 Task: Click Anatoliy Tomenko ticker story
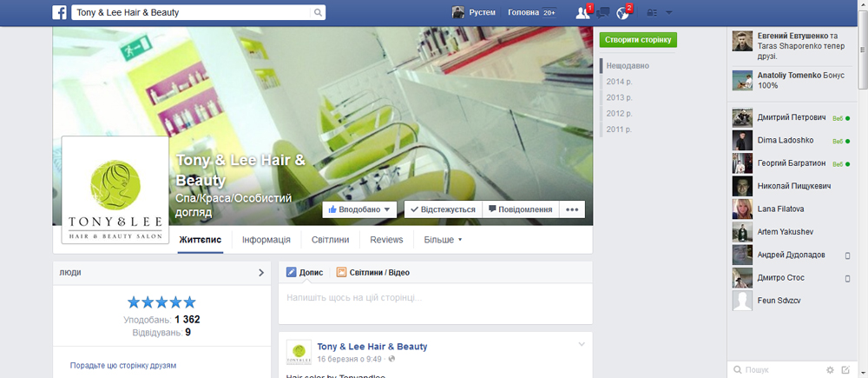click(792, 80)
